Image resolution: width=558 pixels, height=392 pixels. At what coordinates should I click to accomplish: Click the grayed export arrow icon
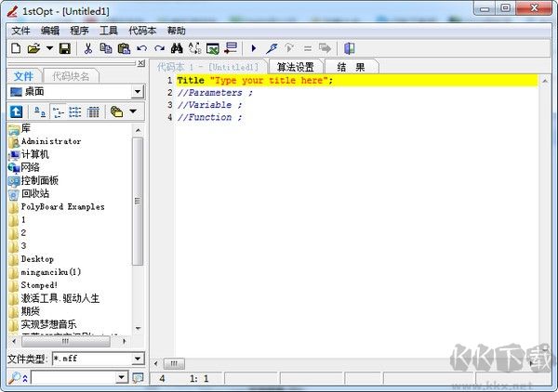pos(325,48)
